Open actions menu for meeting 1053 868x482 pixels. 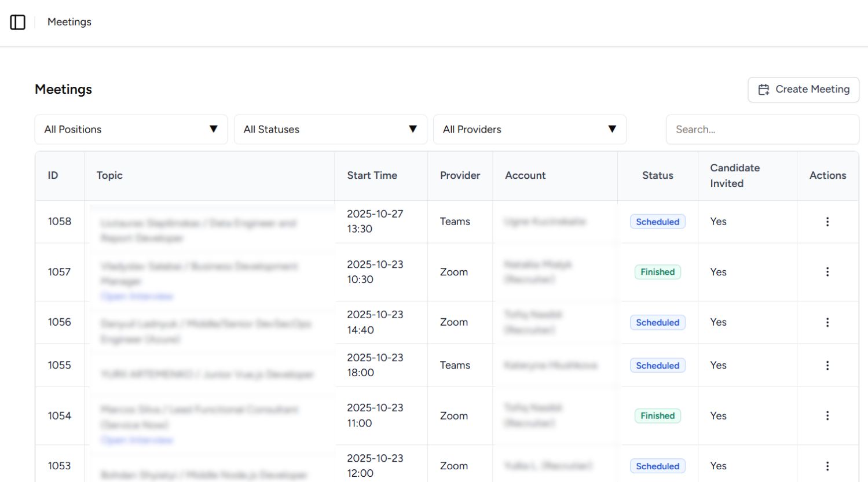827,466
